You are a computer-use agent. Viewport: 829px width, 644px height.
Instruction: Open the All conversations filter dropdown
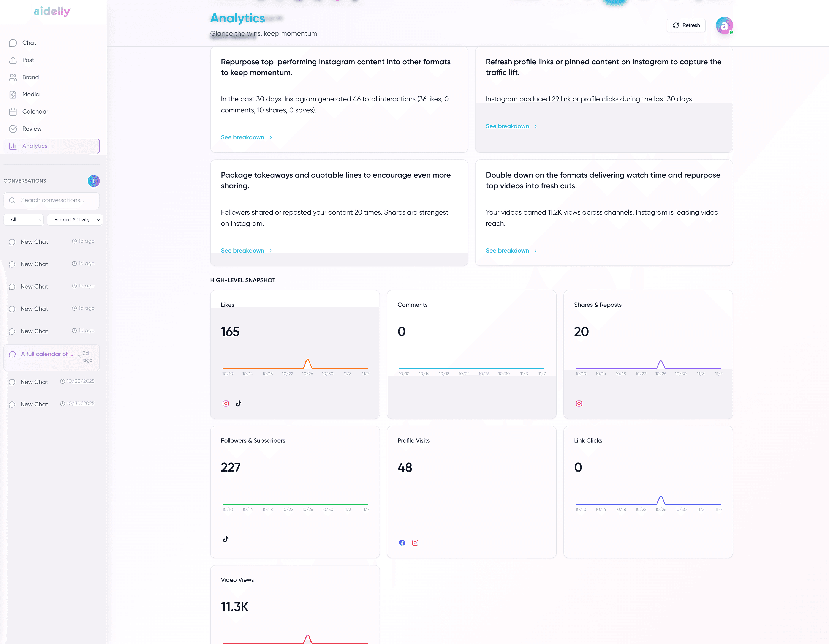24,219
